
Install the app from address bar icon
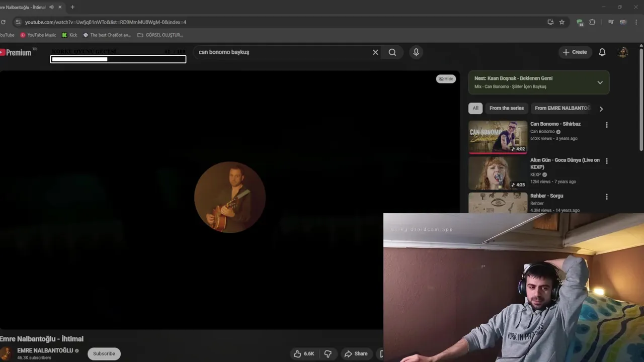click(550, 22)
